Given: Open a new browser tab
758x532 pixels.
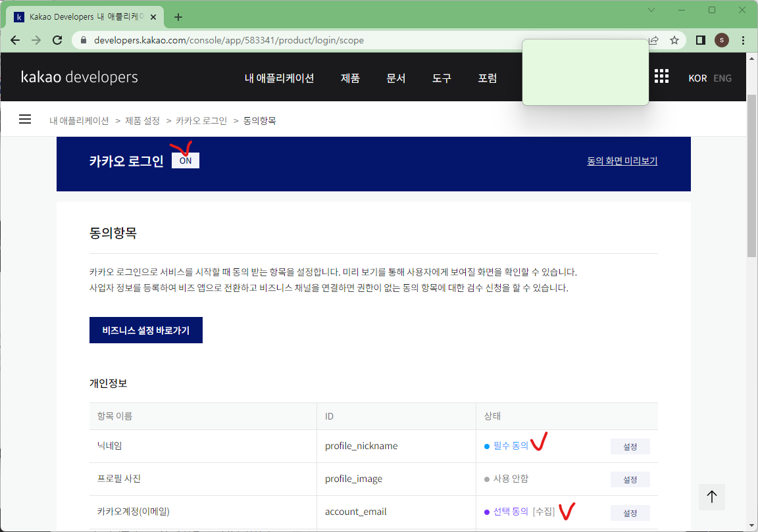Looking at the screenshot, I should click(178, 17).
